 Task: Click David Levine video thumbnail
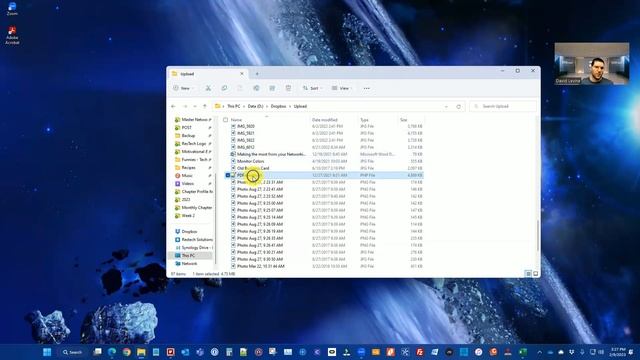point(592,64)
